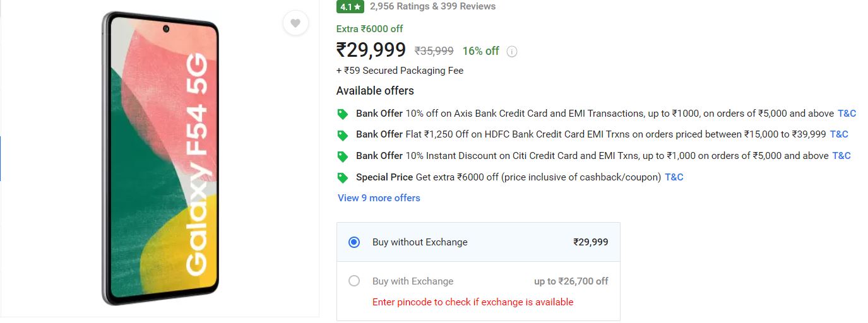Select the Buy without Exchange option
The width and height of the screenshot is (868, 323).
[x=354, y=242]
